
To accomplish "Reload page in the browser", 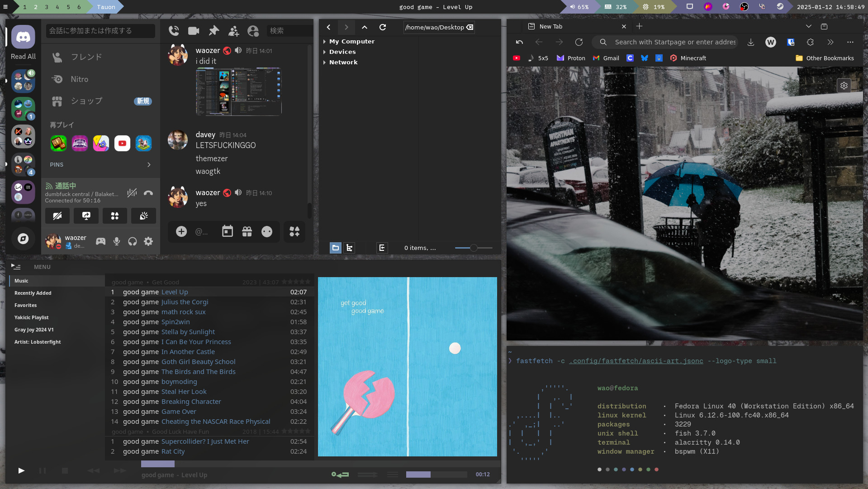I will pos(579,42).
